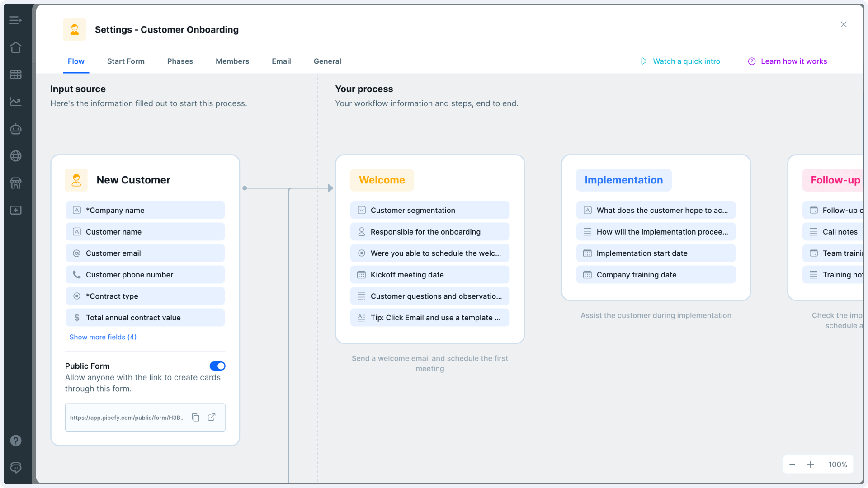Image resolution: width=868 pixels, height=488 pixels.
Task: Click the analytics/trending icon in sidebar
Action: coord(16,102)
